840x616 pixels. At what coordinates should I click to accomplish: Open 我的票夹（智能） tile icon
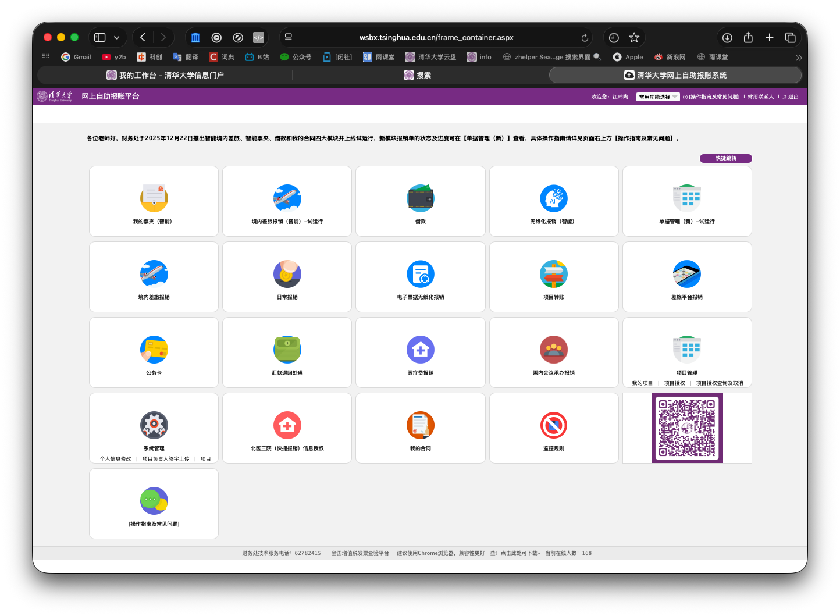point(154,198)
